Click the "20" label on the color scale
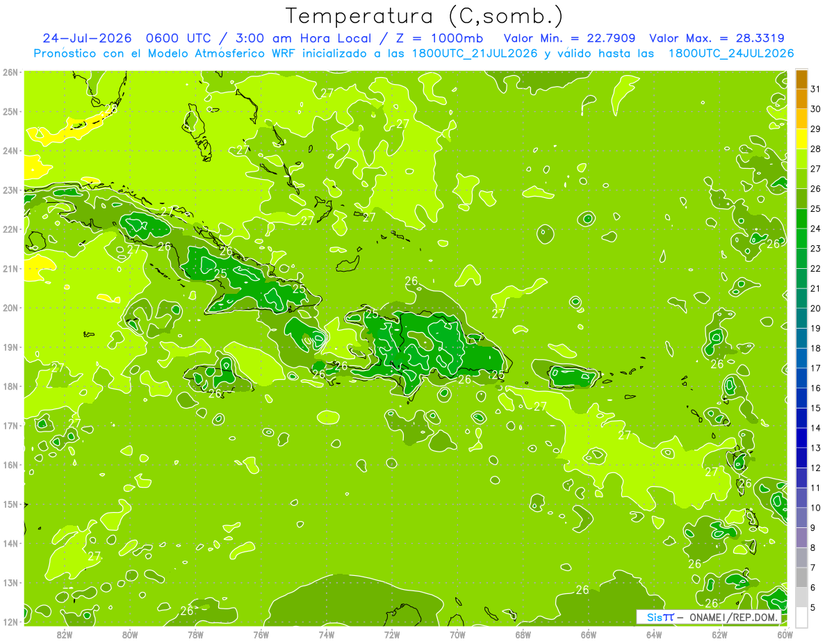The height and width of the screenshot is (644, 834). click(816, 308)
